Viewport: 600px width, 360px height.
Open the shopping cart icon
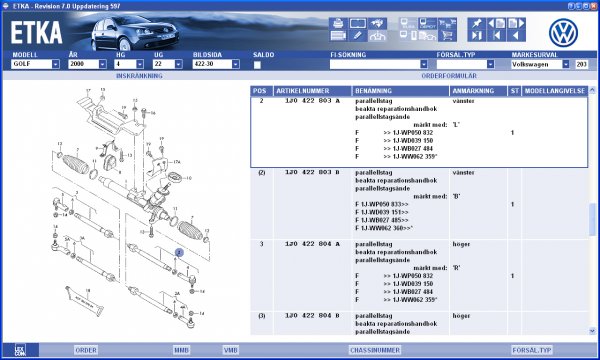pyautogui.click(x=447, y=36)
